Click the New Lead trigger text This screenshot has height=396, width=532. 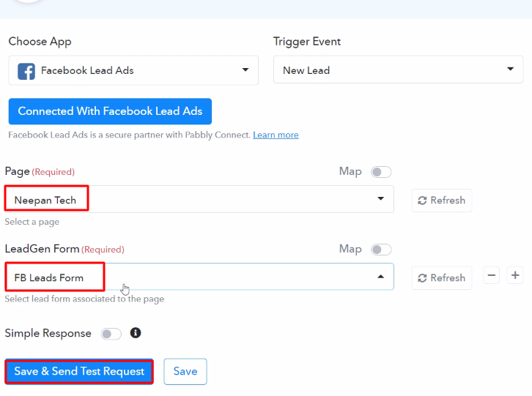point(306,70)
